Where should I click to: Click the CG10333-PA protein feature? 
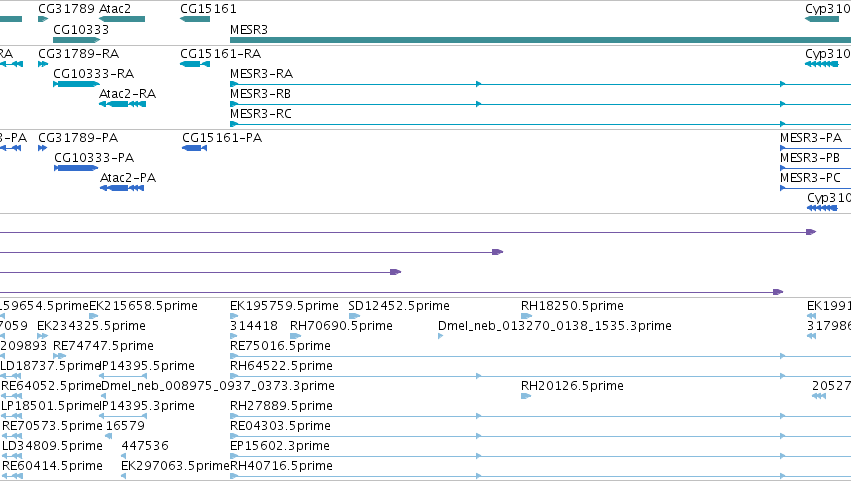[x=76, y=168]
